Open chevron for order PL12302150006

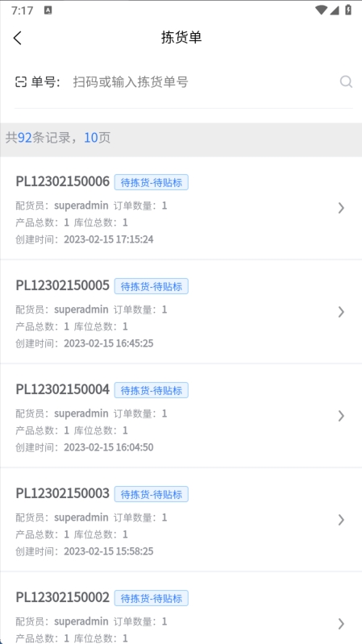340,208
